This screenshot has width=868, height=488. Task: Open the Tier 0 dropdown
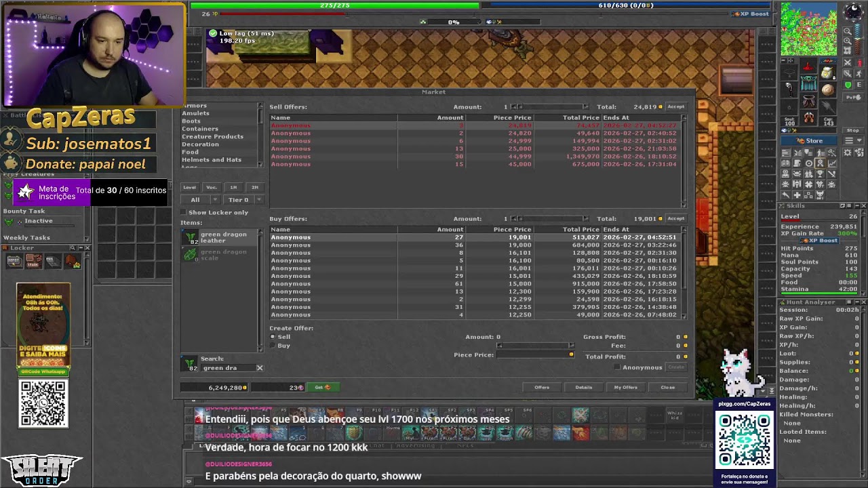tap(243, 200)
